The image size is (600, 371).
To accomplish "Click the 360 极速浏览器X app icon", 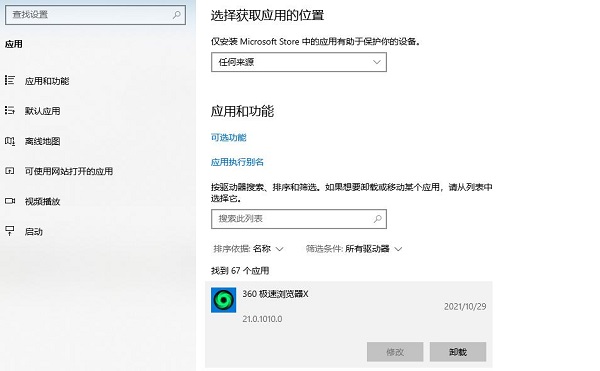I will (x=223, y=300).
